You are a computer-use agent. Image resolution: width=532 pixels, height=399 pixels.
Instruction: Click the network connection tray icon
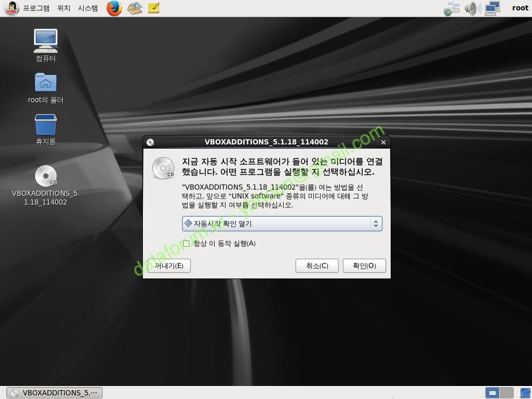coord(451,8)
